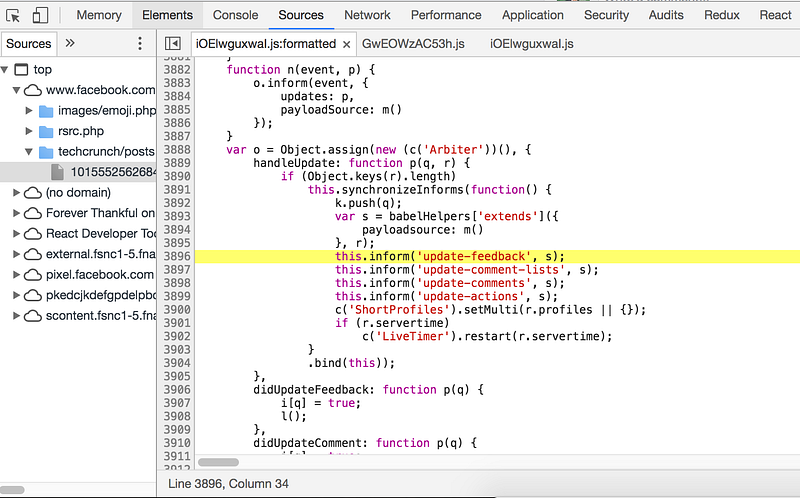Viewport: 800px width, 498px height.
Task: Expand the (no domain) tree node
Action: point(16,192)
